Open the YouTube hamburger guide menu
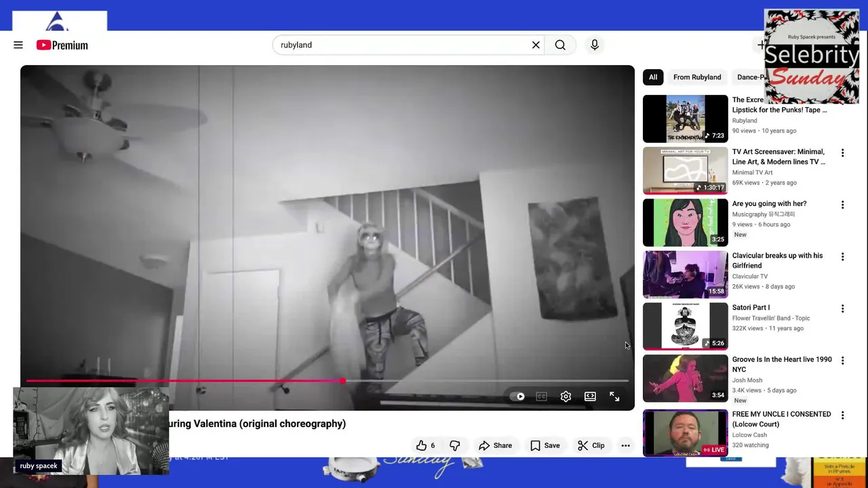868x488 pixels. click(18, 45)
